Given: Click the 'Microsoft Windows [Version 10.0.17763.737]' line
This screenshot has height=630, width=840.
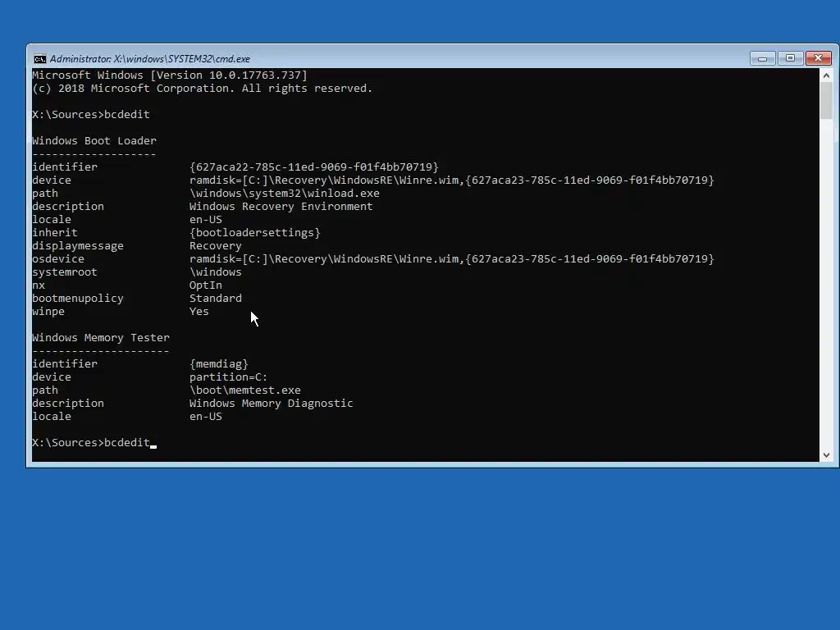Looking at the screenshot, I should point(170,75).
